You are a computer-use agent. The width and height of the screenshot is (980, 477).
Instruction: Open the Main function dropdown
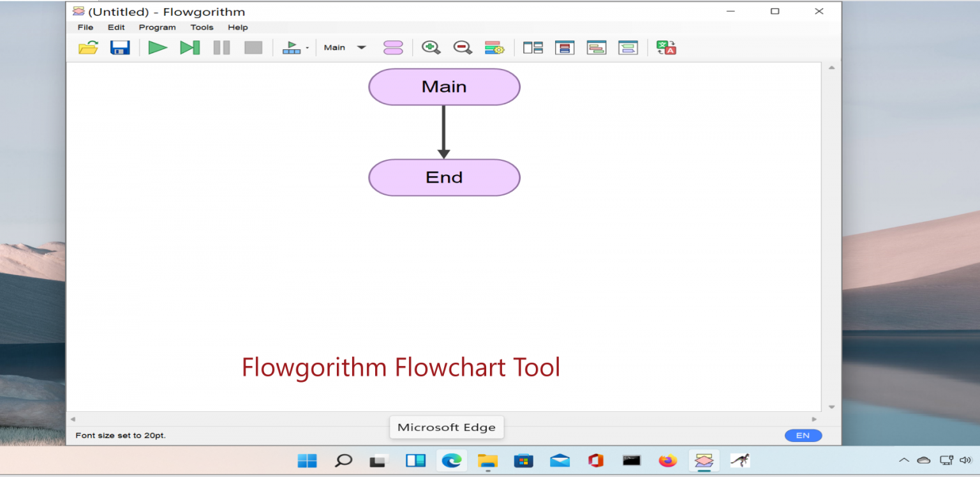point(345,47)
